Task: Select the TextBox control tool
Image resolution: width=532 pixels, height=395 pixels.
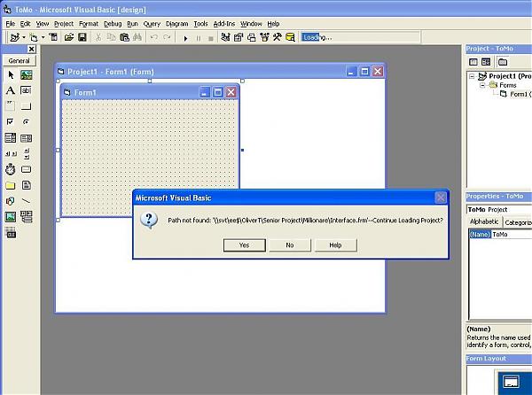Action: 26,90
